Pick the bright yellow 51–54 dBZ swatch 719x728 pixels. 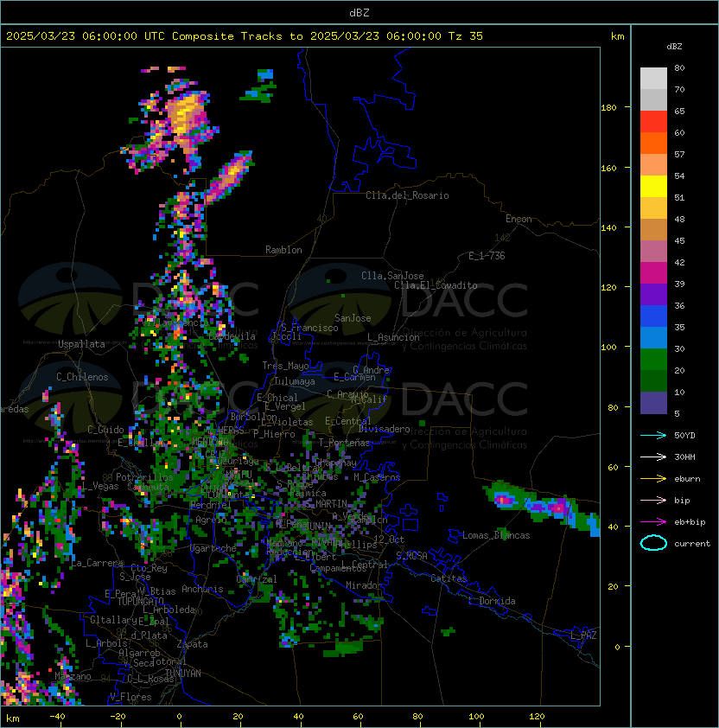(x=653, y=187)
